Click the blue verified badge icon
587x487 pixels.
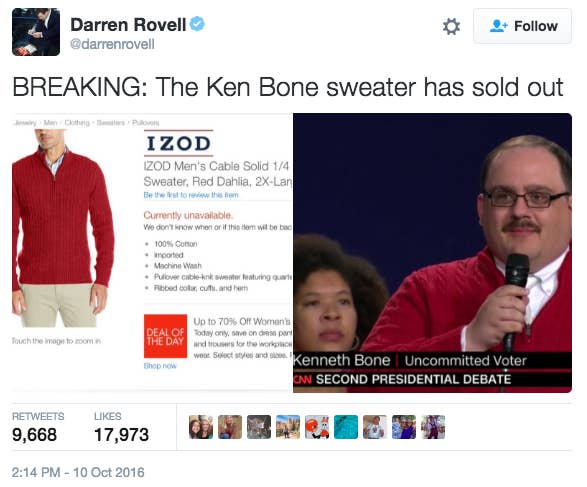(x=197, y=24)
